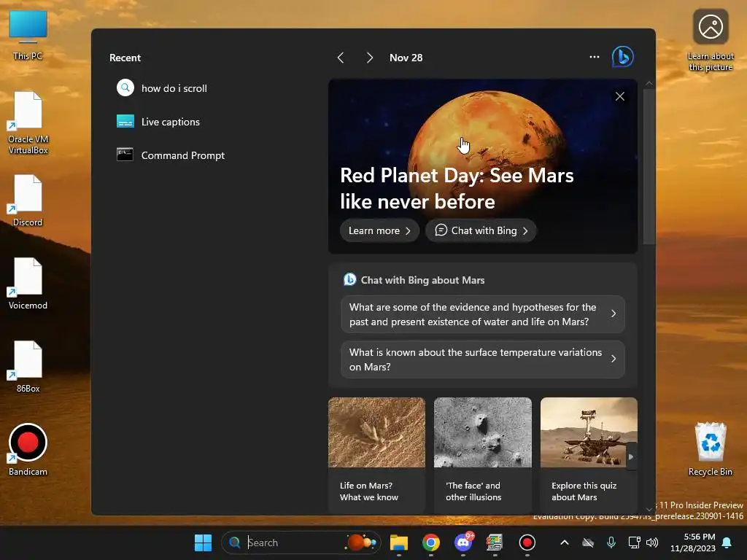This screenshot has height=560, width=747.
Task: Open the clock and date in taskbar
Action: tap(693, 542)
